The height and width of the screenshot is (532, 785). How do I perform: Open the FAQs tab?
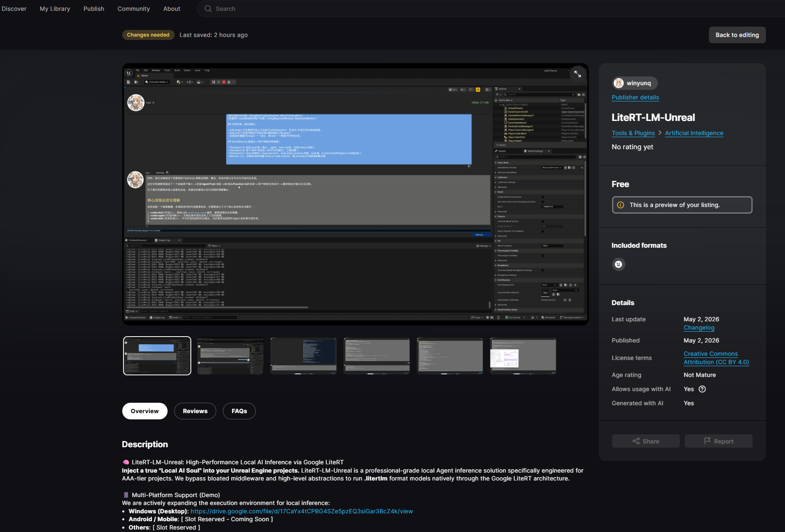coord(239,411)
